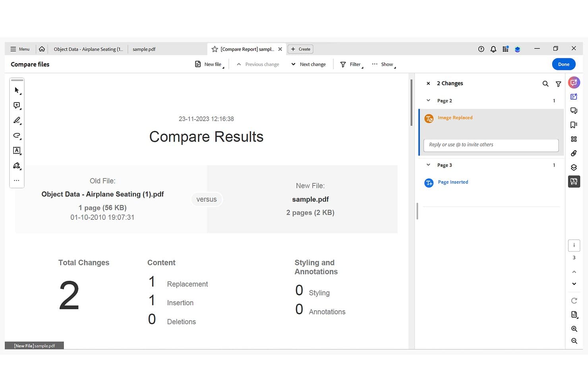Select the arrow selection tool

point(17,91)
